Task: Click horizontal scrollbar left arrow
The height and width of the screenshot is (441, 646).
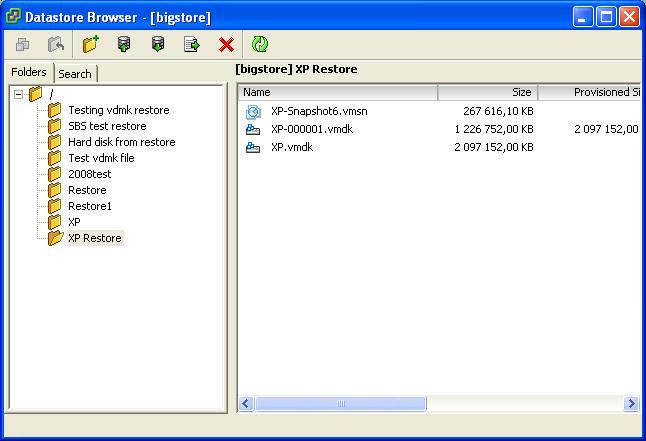Action: (246, 403)
